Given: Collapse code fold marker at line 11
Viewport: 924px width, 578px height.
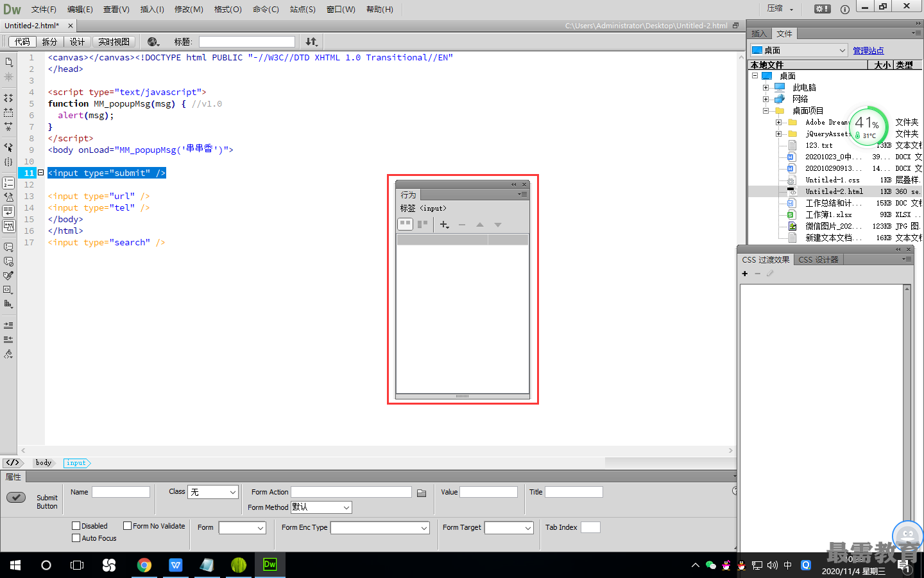Looking at the screenshot, I should 41,173.
